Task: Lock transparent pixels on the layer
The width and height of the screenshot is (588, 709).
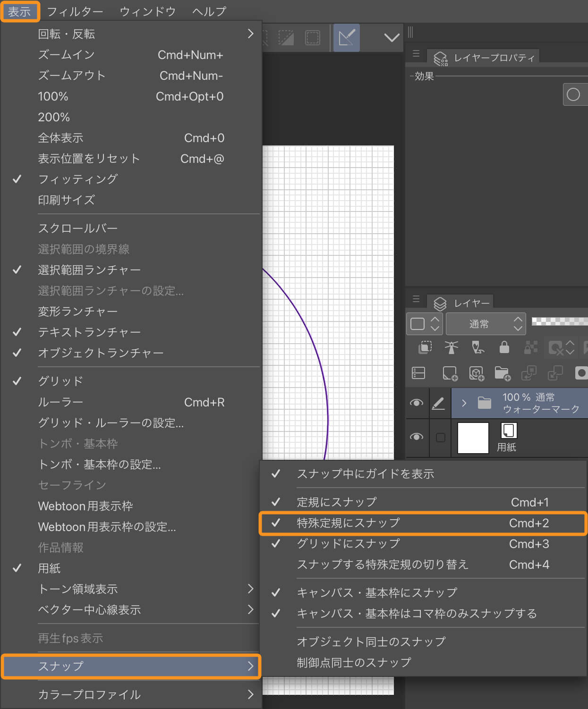Action: click(x=530, y=348)
